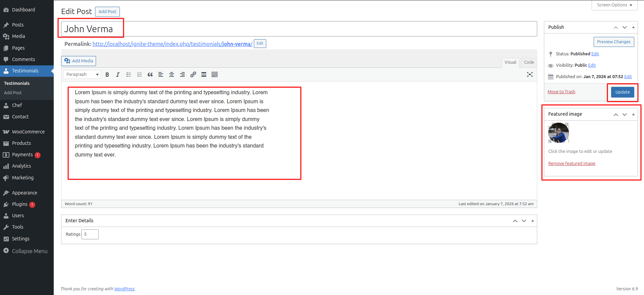Enable distraction-free fullscreen editor mode
Screen dimensions: 644x295
pos(530,74)
